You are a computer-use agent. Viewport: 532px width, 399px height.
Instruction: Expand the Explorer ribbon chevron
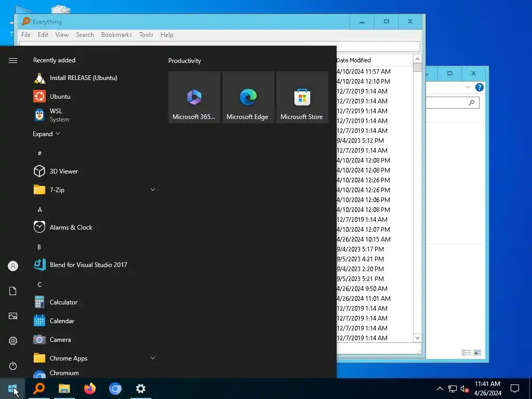click(x=468, y=87)
